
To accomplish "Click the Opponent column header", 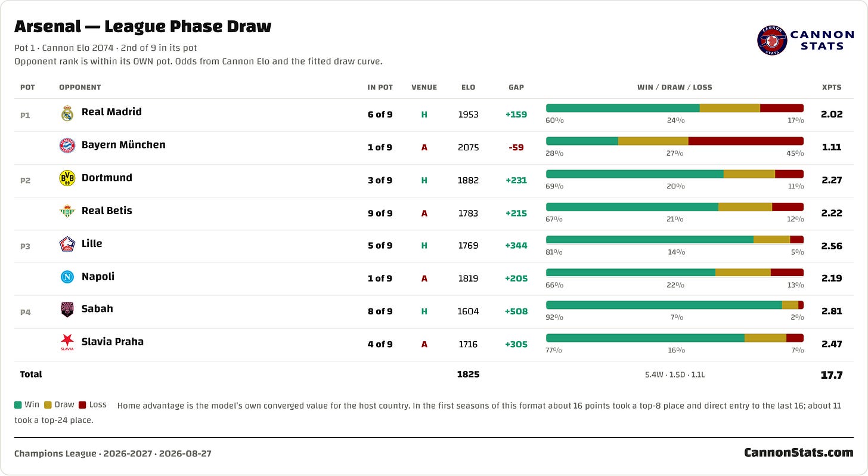I will click(x=80, y=87).
